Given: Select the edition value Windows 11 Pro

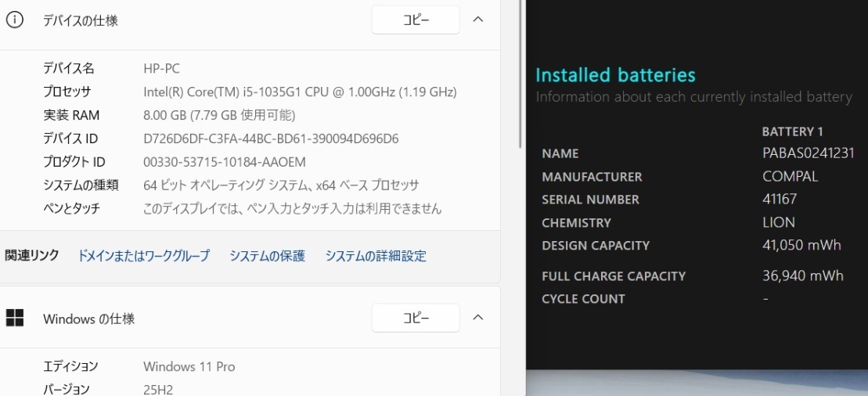Looking at the screenshot, I should click(x=189, y=366).
